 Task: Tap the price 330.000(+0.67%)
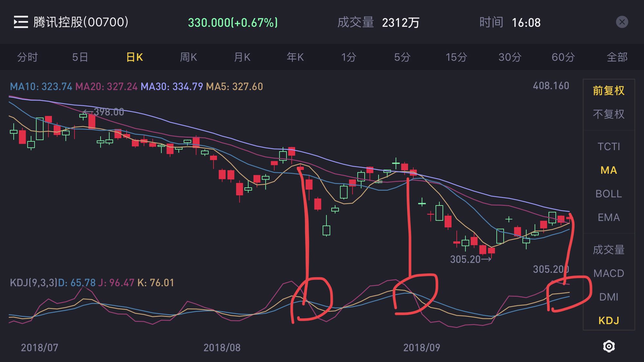[x=232, y=23]
